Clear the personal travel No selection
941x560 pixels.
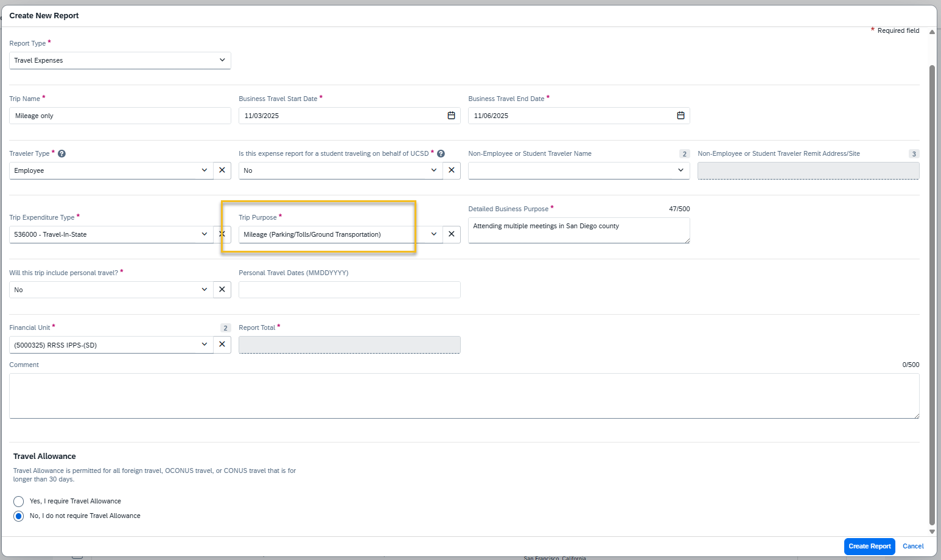click(222, 290)
